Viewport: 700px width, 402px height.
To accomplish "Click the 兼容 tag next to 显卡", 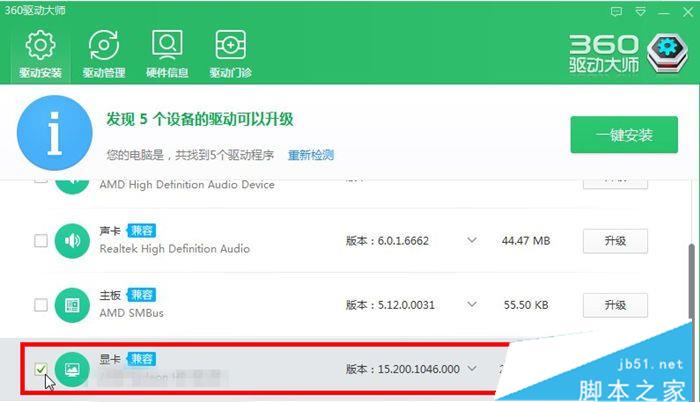I will pos(142,359).
